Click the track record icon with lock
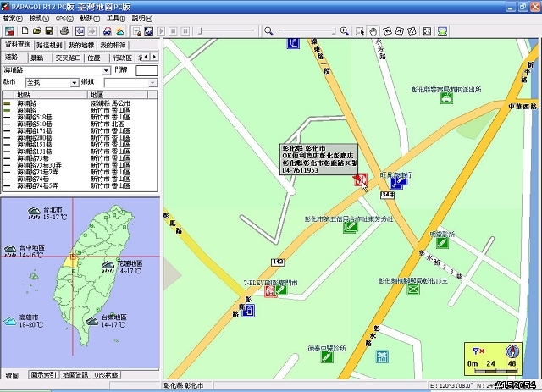Screen dimensions: 542x392 click(x=137, y=31)
